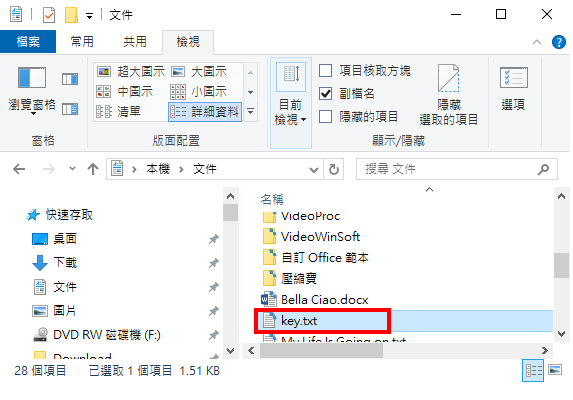Switch to the 常用 ribbon tab

(x=82, y=42)
